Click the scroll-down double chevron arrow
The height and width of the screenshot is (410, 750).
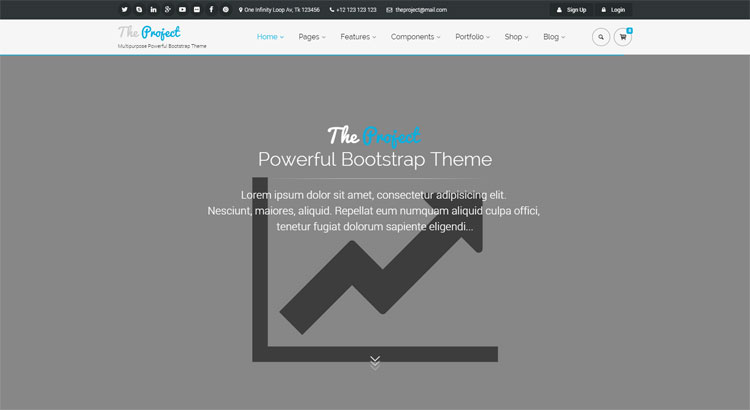375,361
